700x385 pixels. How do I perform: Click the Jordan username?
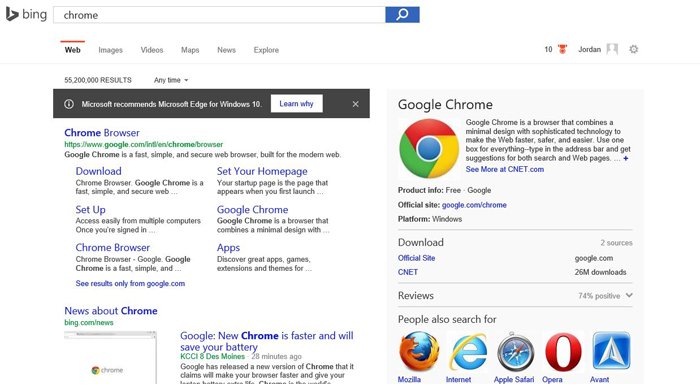[x=589, y=49]
